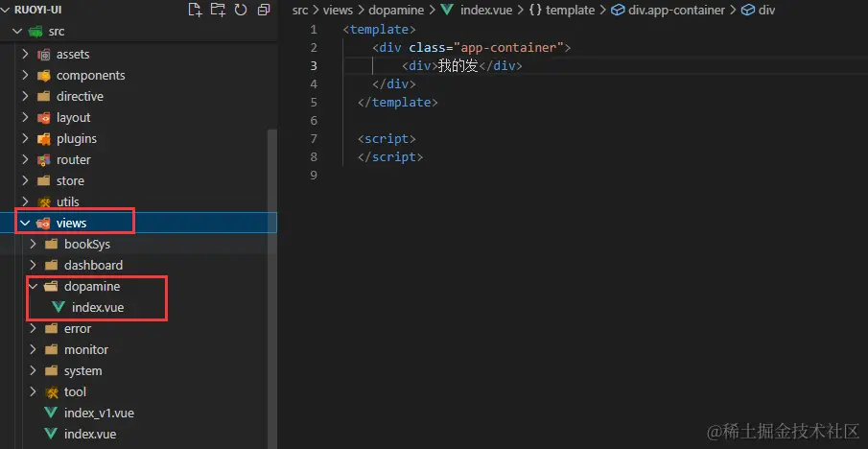The image size is (868, 449).
Task: Select the tool folder row
Action: 138,391
